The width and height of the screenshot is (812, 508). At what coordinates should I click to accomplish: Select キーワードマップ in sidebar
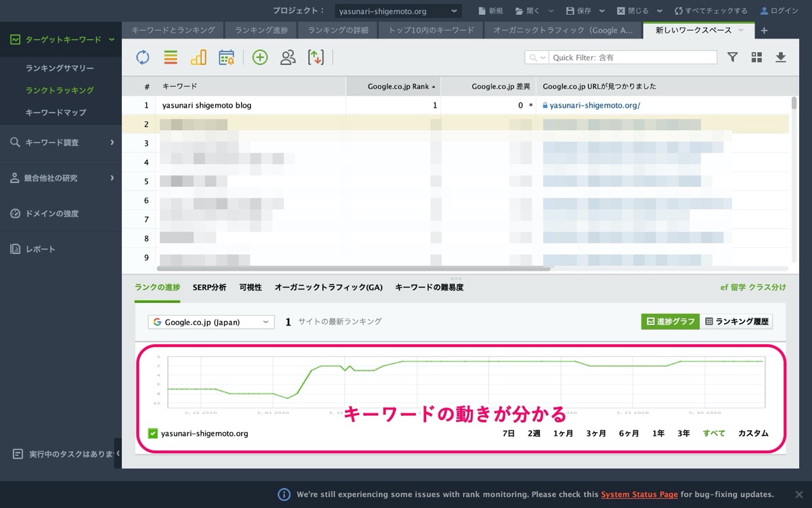click(x=55, y=112)
